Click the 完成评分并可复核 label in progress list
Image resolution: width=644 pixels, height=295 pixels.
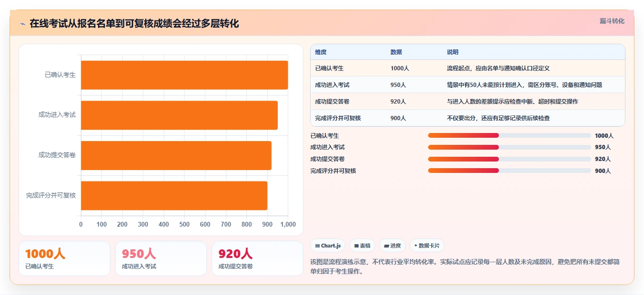[333, 171]
